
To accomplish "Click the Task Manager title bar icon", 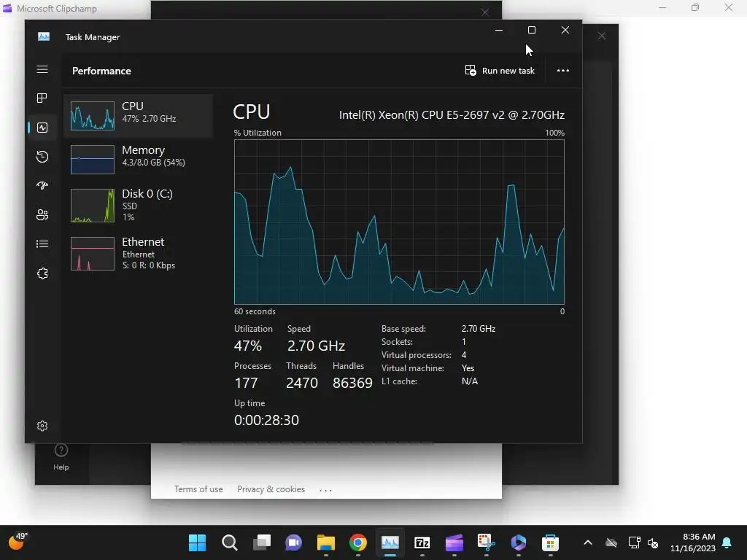I will 44,36.
